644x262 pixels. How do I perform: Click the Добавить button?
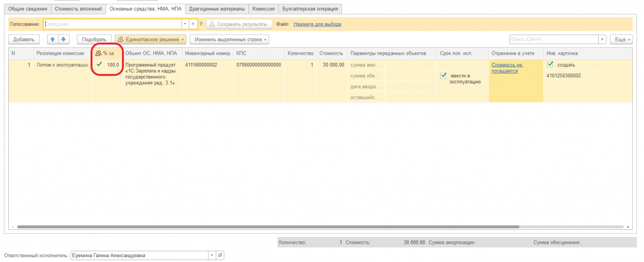pyautogui.click(x=24, y=40)
